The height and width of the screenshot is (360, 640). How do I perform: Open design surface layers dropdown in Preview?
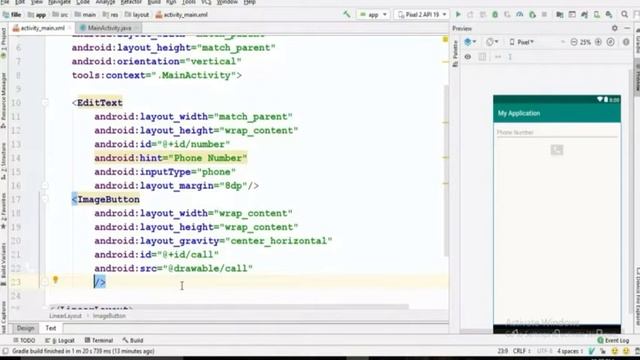click(x=470, y=42)
